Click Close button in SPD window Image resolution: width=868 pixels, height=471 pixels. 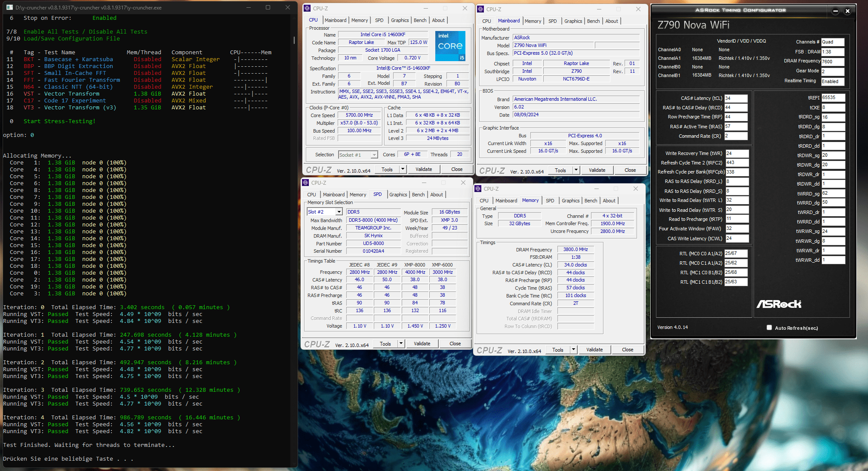[x=455, y=344]
